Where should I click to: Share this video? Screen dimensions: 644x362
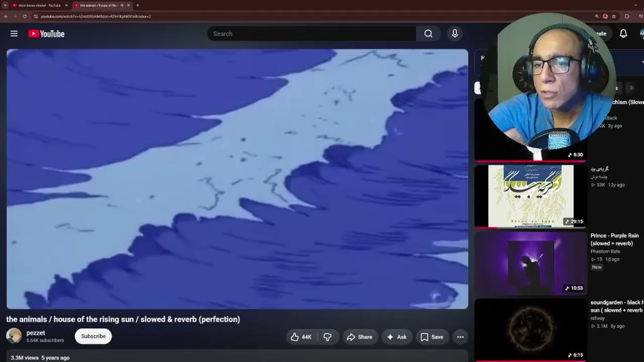(x=359, y=337)
